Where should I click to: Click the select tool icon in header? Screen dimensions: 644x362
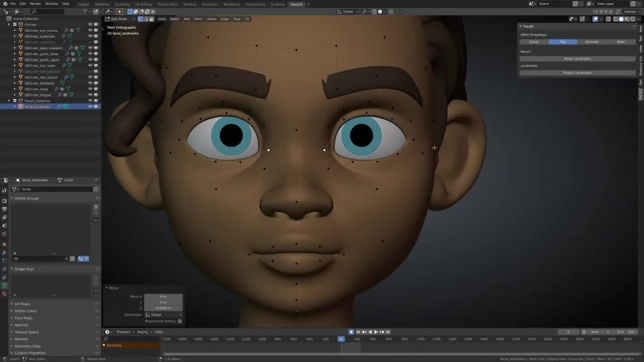(x=120, y=12)
